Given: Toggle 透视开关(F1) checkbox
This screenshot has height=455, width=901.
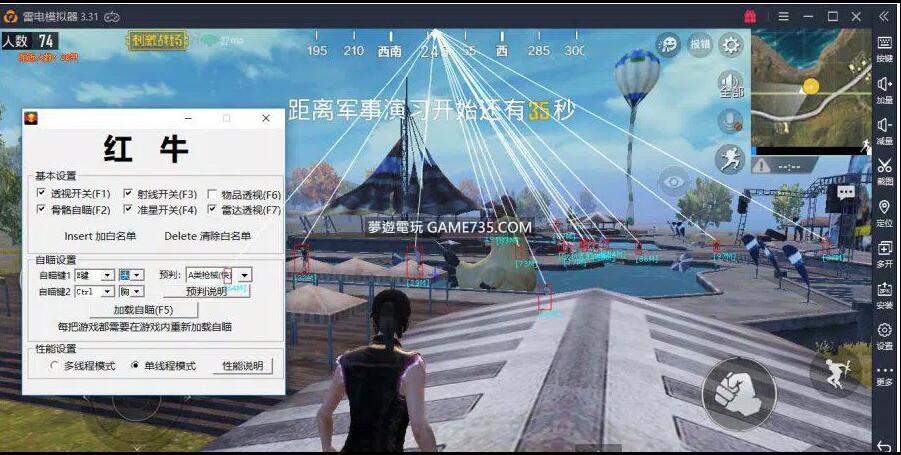Looking at the screenshot, I should click(41, 193).
